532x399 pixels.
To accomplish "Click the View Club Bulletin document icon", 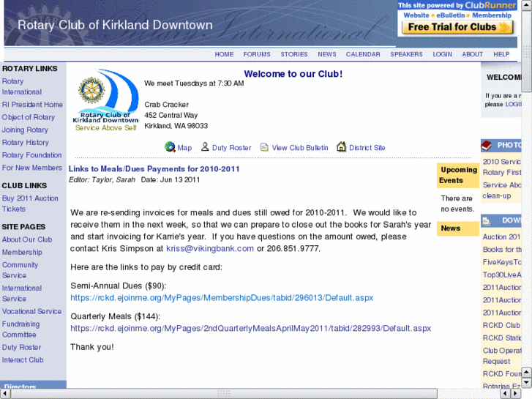I will tap(264, 147).
